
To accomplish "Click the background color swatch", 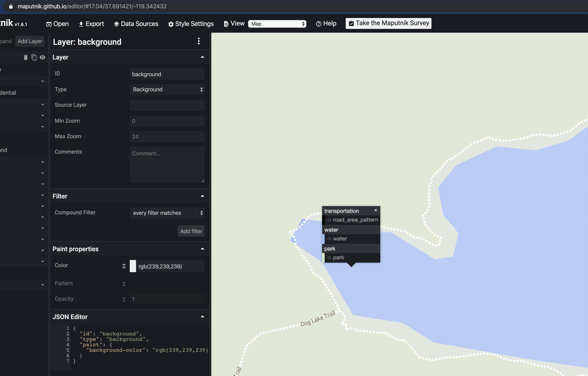I will [x=133, y=266].
